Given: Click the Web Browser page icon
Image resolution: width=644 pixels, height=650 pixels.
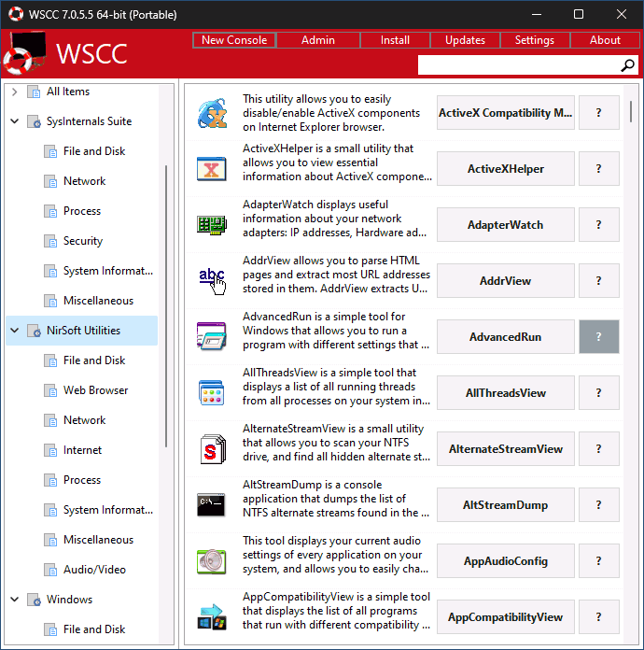Looking at the screenshot, I should pyautogui.click(x=50, y=390).
